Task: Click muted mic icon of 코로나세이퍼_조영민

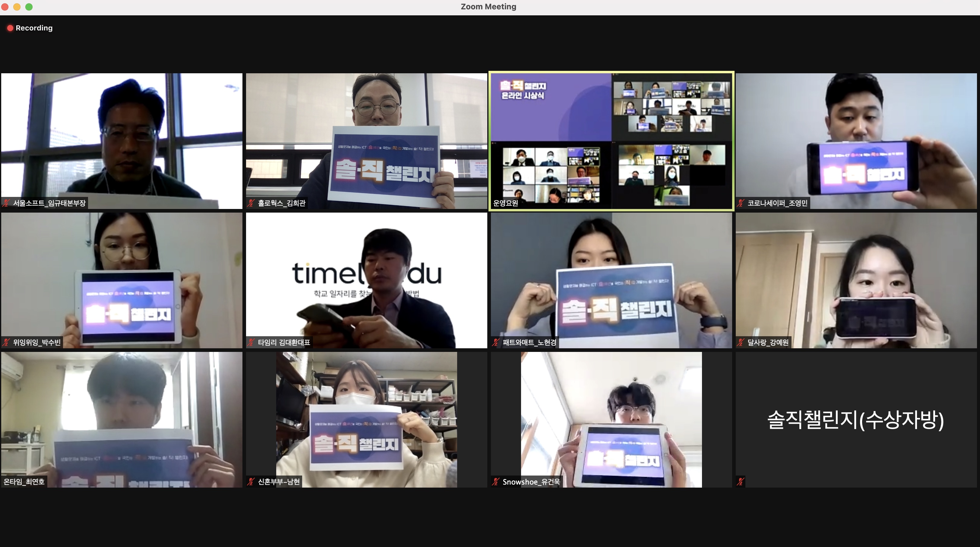Action: point(740,203)
